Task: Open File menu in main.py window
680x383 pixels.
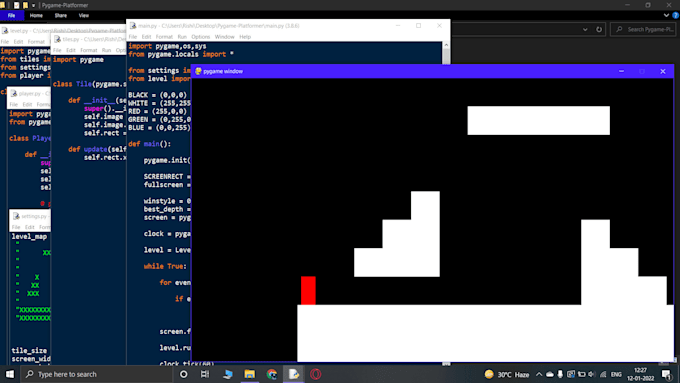Action: 133,37
